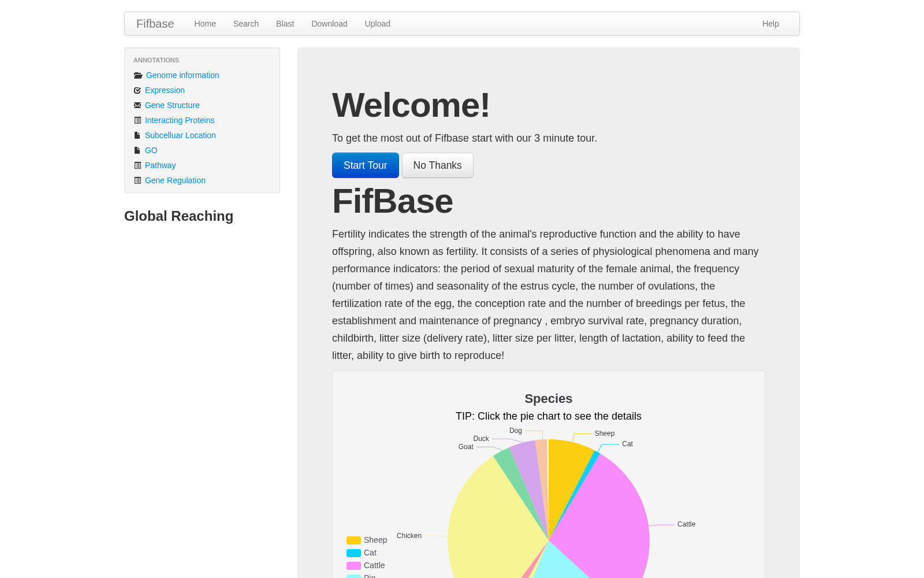Click the envelope icon beside Gene Structure
This screenshot has height=578, width=924.
click(x=137, y=105)
